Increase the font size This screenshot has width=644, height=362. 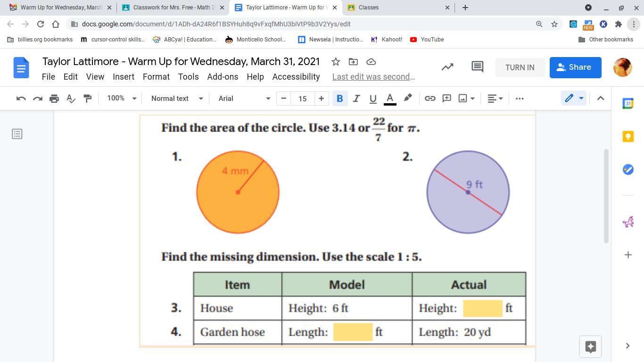[321, 99]
